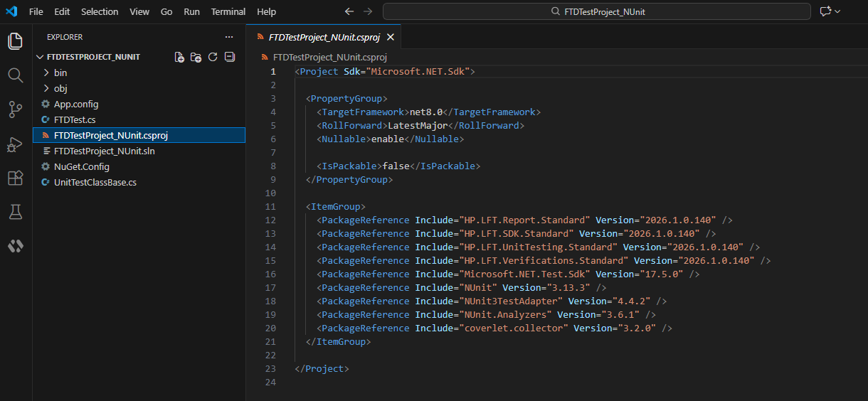The height and width of the screenshot is (401, 868).
Task: Open the Selection menu
Action: point(100,12)
